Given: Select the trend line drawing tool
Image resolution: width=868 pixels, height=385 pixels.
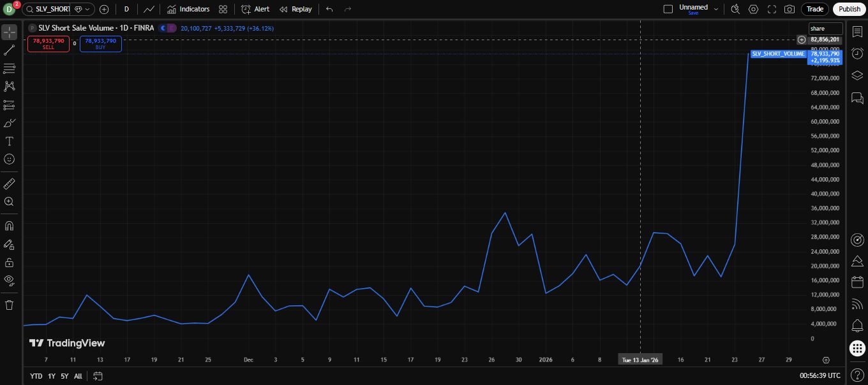Looking at the screenshot, I should [x=10, y=50].
